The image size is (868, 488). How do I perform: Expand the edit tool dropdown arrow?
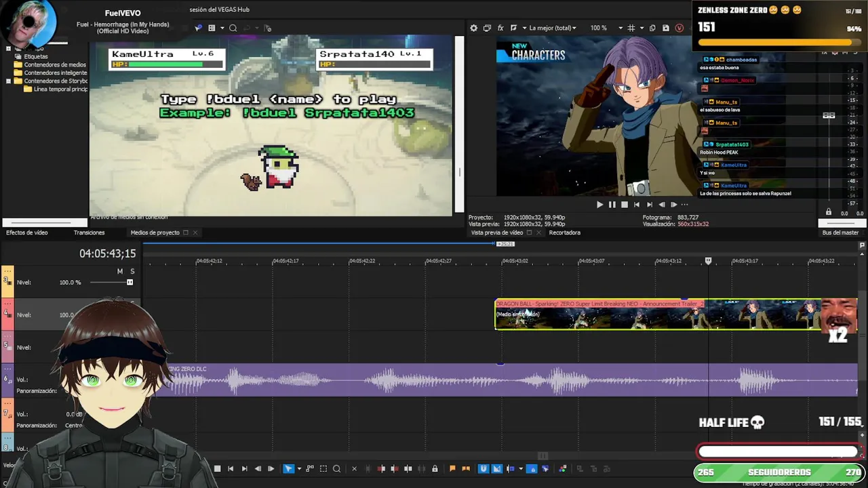pos(299,468)
